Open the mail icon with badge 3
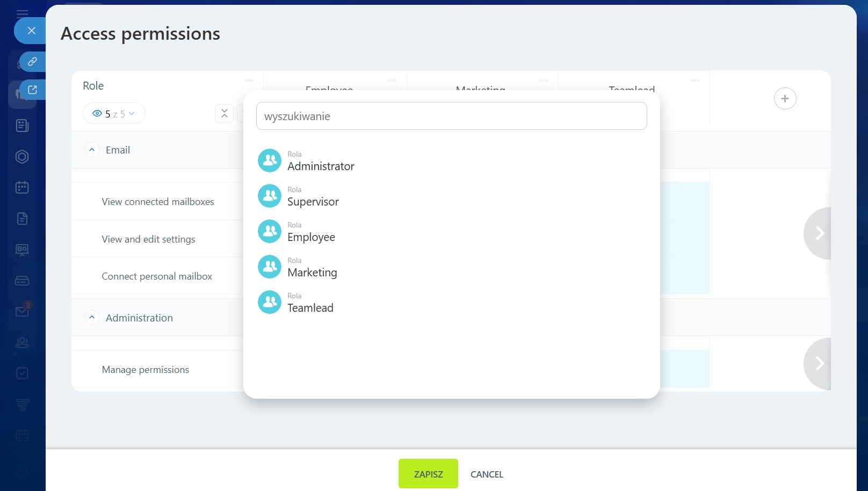Screen dimensions: 868x491 pos(22,311)
